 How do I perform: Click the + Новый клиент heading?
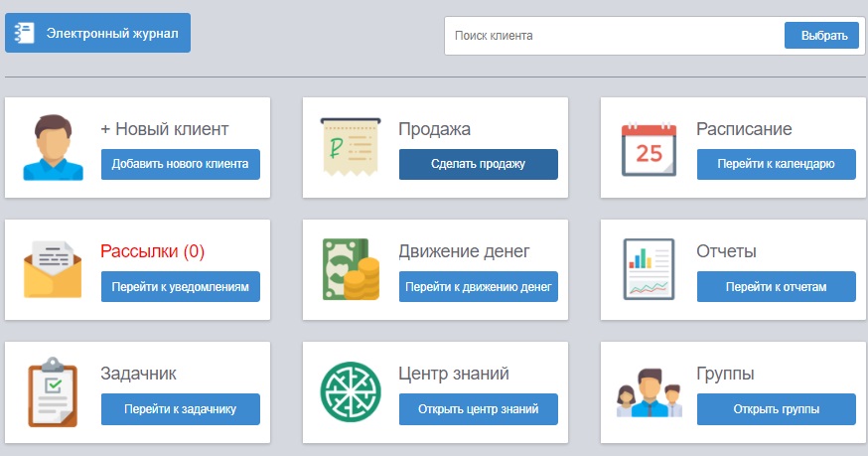(165, 129)
